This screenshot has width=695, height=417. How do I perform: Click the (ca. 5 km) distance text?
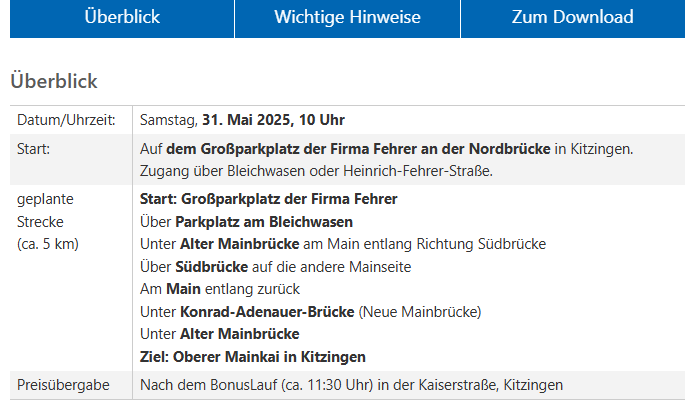(47, 244)
